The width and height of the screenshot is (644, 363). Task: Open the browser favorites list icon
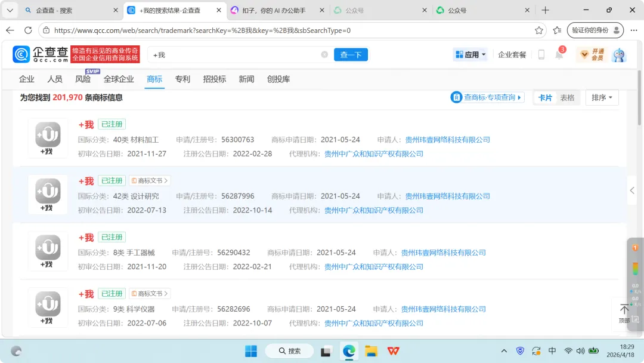(557, 30)
